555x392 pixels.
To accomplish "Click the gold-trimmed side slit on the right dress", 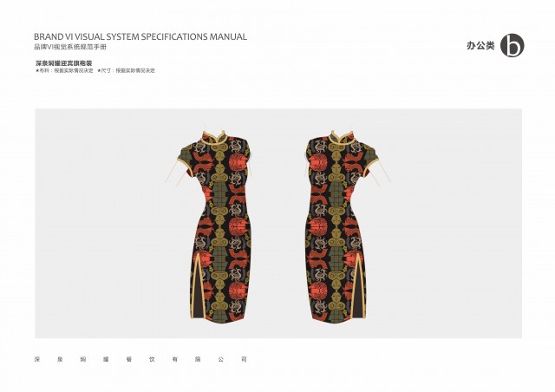I will click(x=359, y=285).
